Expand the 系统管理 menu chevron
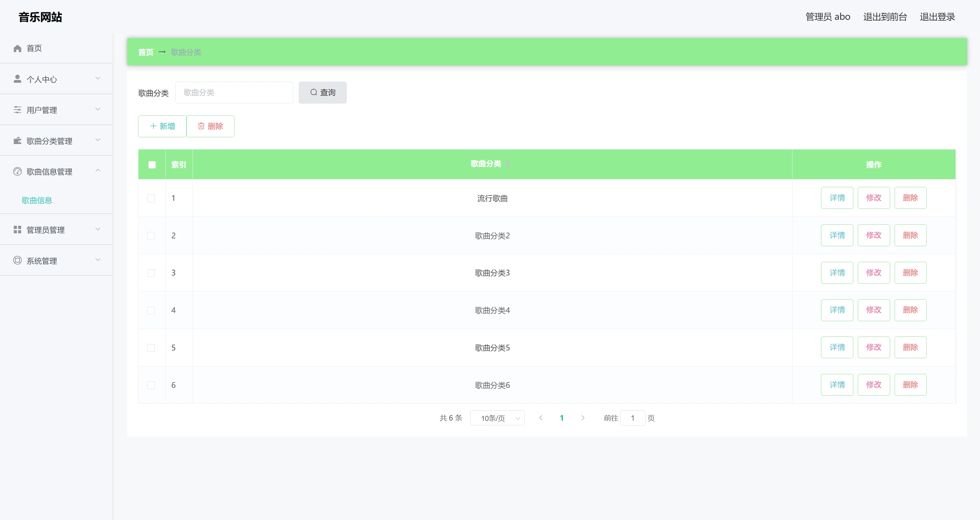Screen dimensions: 980x520 pos(98,260)
